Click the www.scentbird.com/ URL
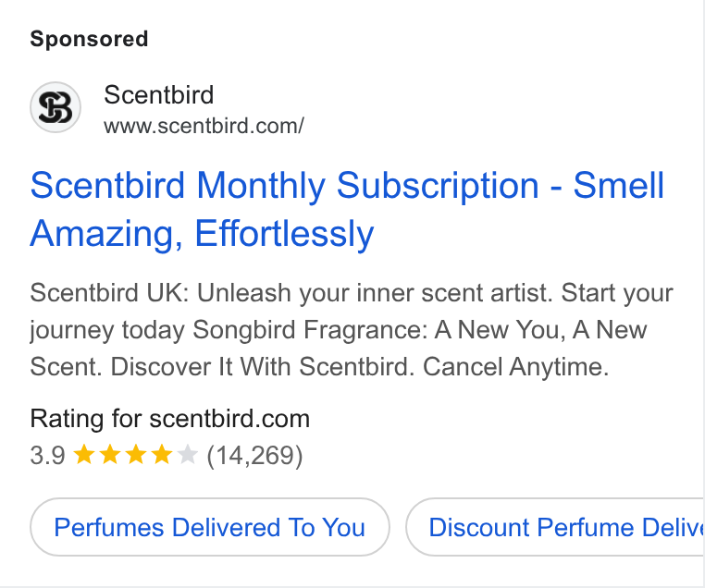Image resolution: width=705 pixels, height=588 pixels. tap(204, 126)
